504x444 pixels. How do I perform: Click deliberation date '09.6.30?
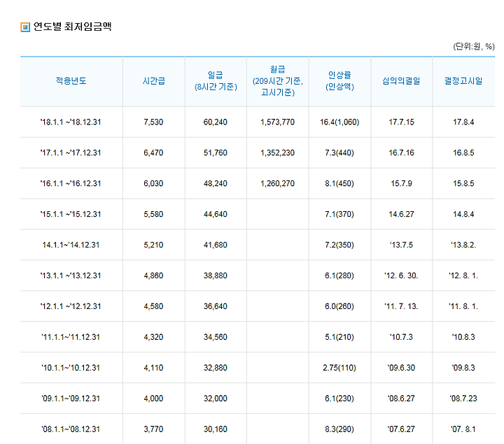[401, 368]
